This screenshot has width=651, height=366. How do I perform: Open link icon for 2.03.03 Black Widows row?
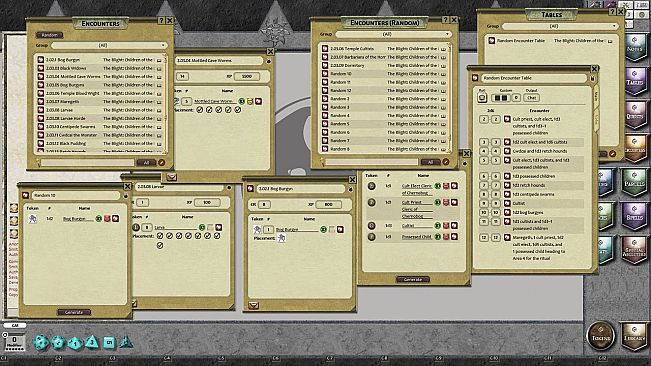point(41,68)
